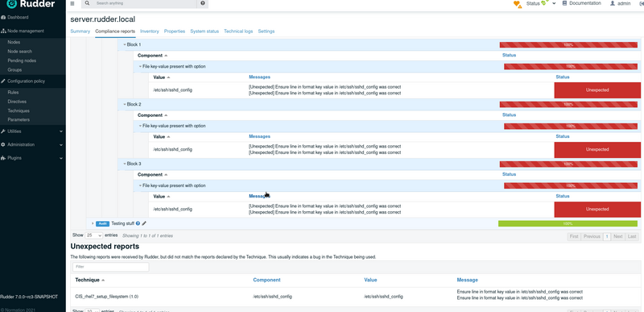Collapse Block 2

pyautogui.click(x=125, y=105)
